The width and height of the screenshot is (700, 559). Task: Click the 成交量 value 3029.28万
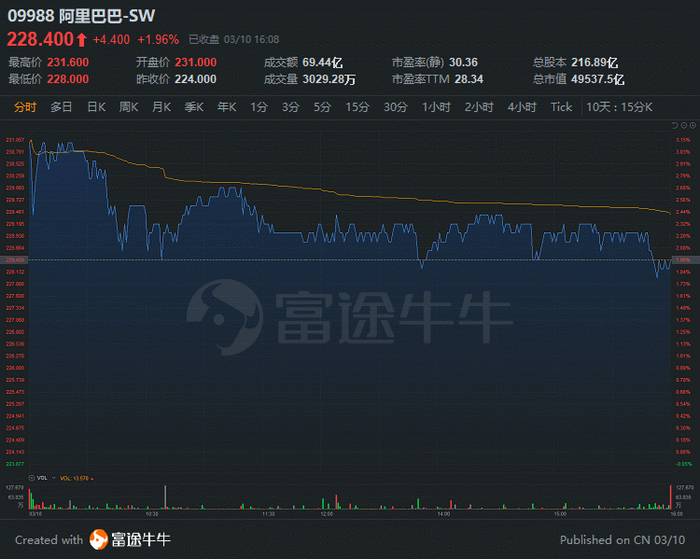click(x=329, y=79)
